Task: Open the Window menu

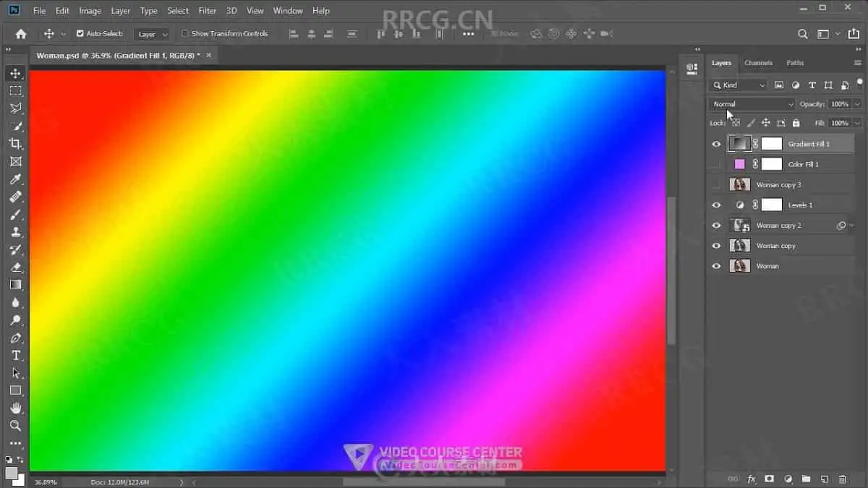Action: [288, 11]
